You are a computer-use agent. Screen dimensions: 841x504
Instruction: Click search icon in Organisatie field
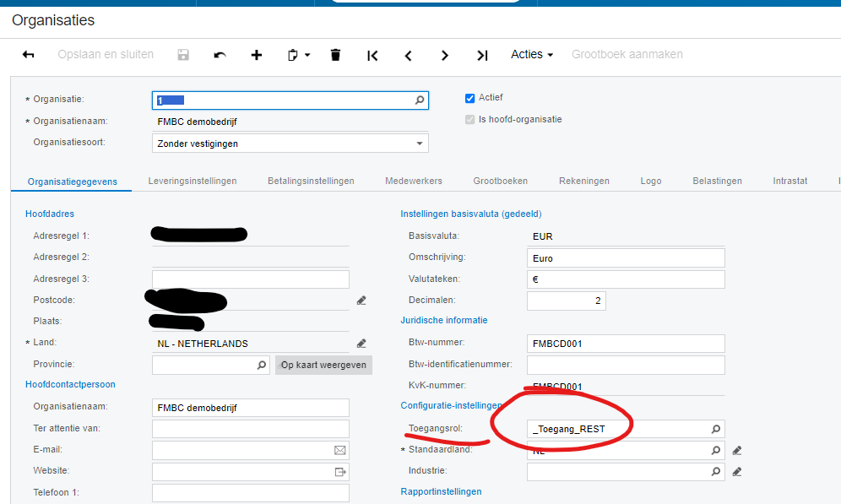click(420, 100)
